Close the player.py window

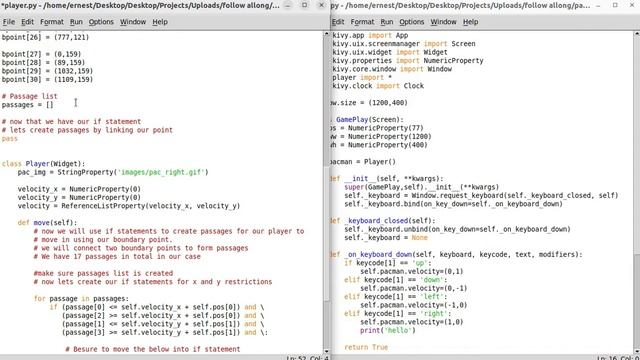(321, 5)
